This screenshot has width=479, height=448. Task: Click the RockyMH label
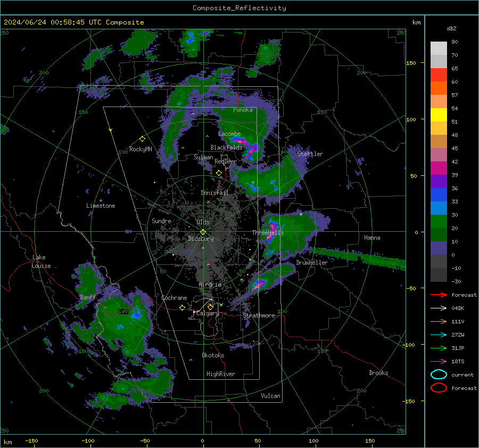(x=141, y=149)
